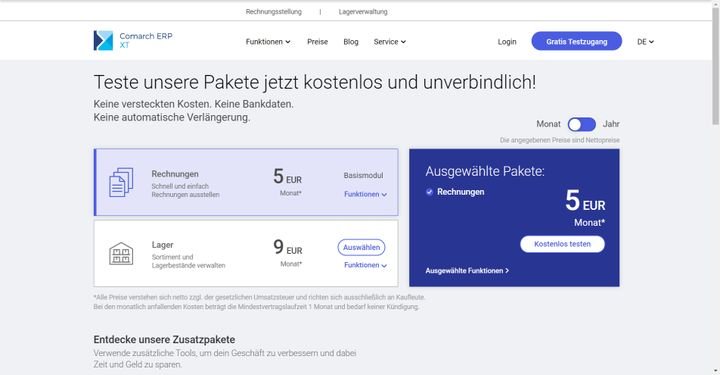Click the Kostenlos testen button
The image size is (720, 375).
pyautogui.click(x=562, y=244)
